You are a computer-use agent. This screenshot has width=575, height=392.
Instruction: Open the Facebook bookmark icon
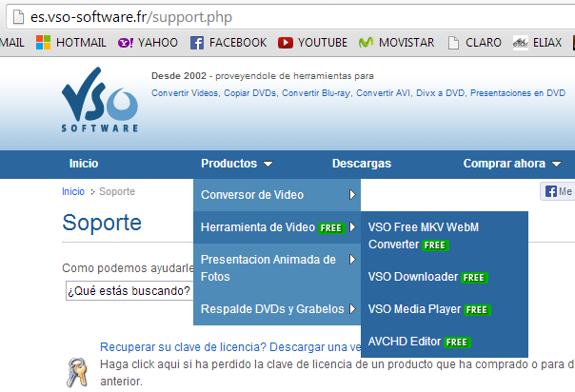click(197, 43)
